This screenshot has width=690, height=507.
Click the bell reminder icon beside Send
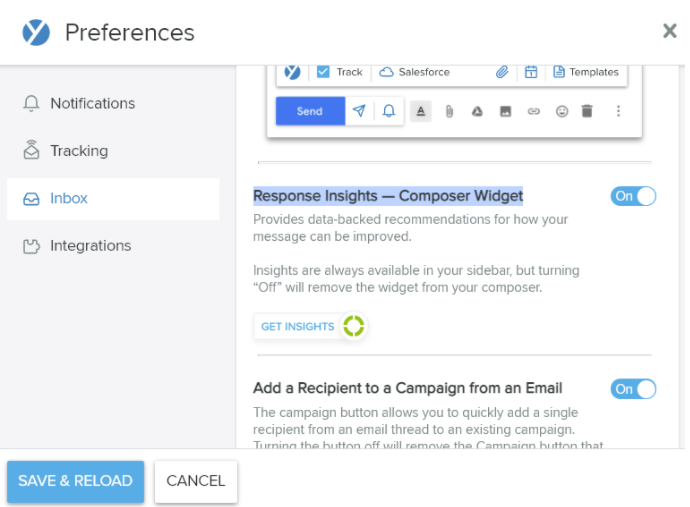[389, 111]
